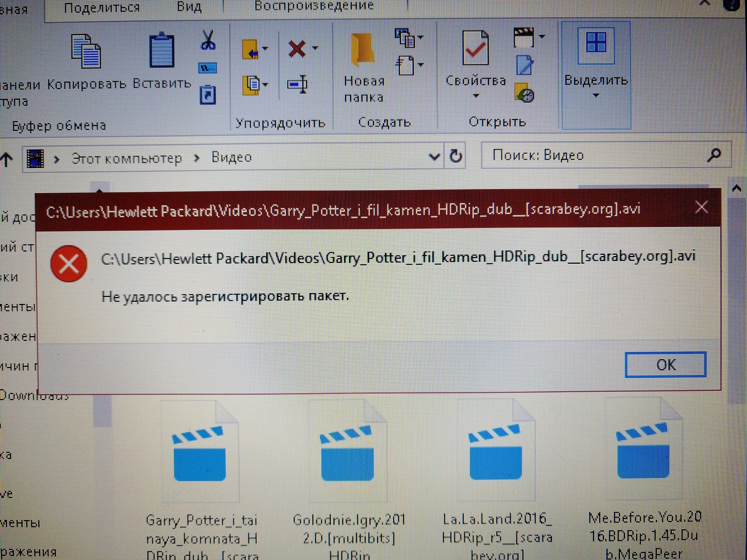Click the red X Delete icon
The height and width of the screenshot is (560, 747).
click(297, 48)
